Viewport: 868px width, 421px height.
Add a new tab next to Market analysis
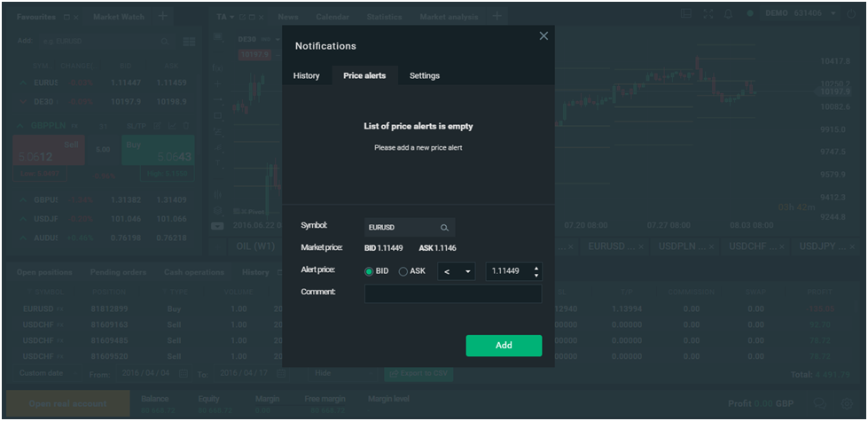click(497, 16)
